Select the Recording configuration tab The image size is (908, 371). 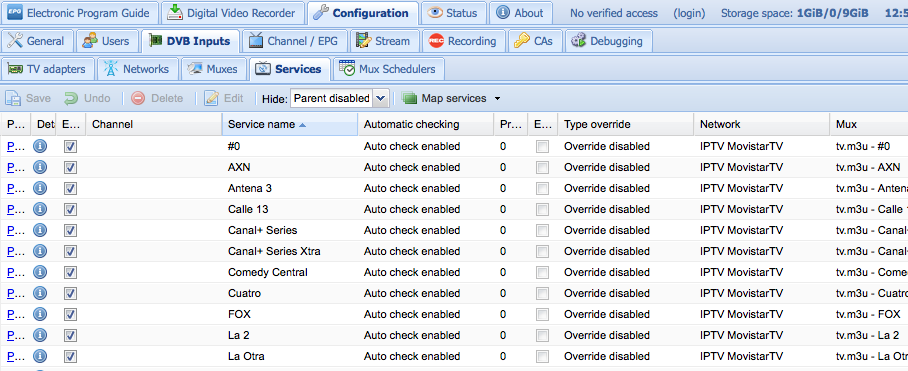(x=463, y=41)
